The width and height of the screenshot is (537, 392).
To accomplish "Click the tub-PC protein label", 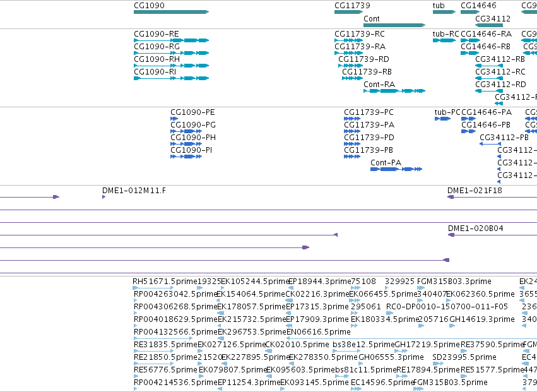I will 447,112.
